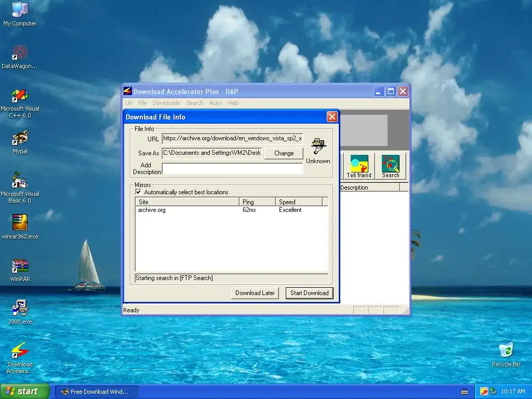Launch DataWagon desktop shortcut
This screenshot has height=399, width=532.
20,57
